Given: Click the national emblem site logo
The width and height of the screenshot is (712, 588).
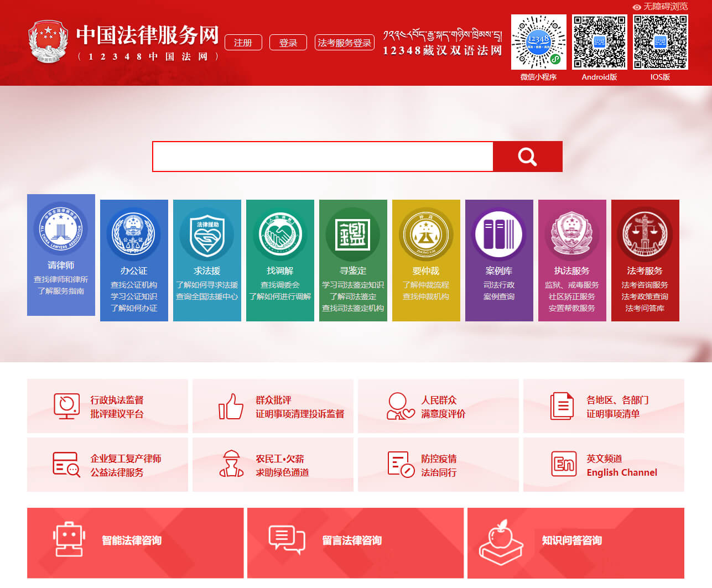Looking at the screenshot, I should [48, 41].
